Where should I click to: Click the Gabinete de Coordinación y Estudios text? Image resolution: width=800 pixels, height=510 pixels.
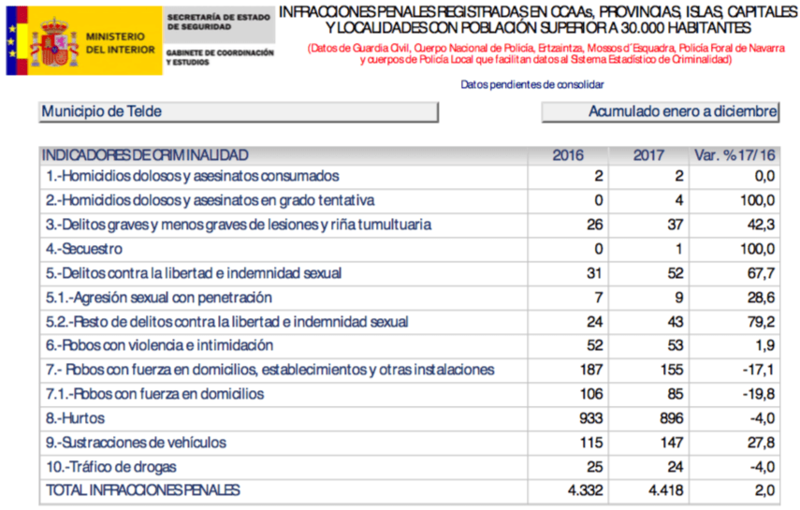pyautogui.click(x=218, y=57)
